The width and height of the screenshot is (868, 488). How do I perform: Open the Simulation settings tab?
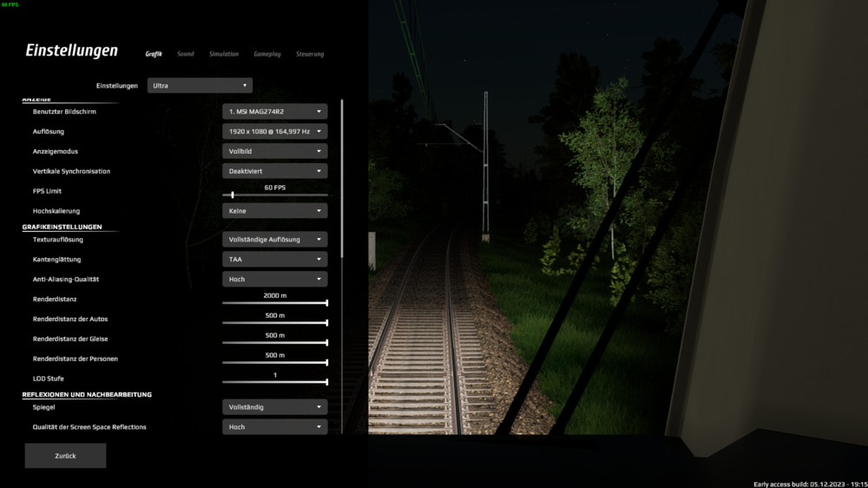(223, 54)
